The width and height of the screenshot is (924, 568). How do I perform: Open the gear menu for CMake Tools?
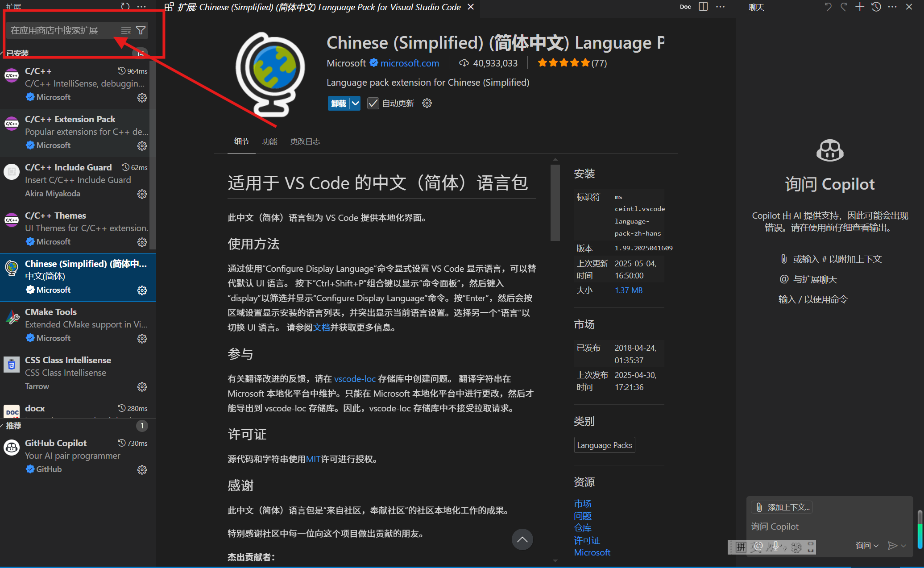142,339
